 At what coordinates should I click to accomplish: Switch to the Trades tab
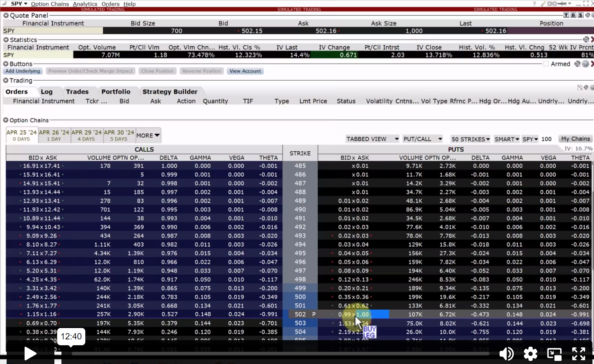(77, 91)
